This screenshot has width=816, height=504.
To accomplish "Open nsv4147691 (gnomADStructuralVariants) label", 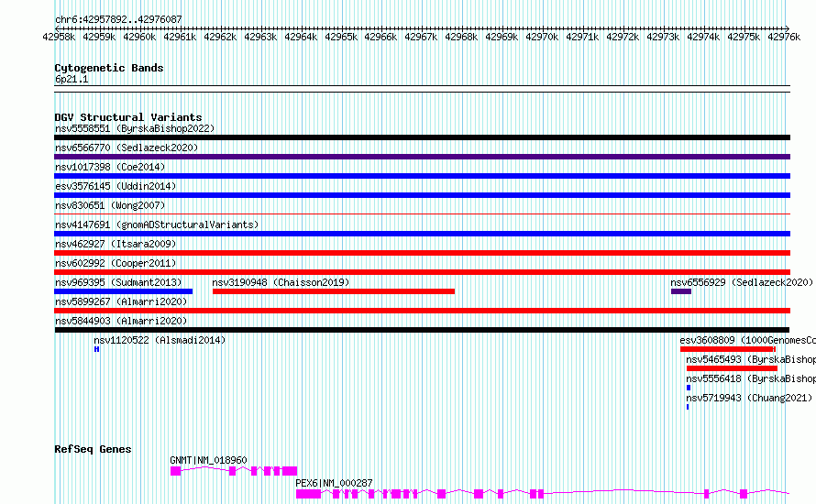I will tap(157, 225).
